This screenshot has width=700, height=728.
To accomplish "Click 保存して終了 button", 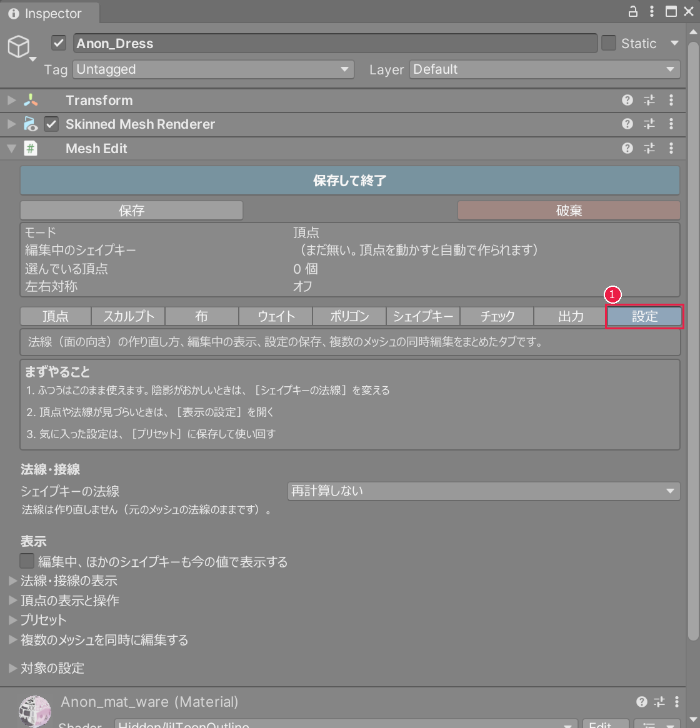I will (350, 180).
